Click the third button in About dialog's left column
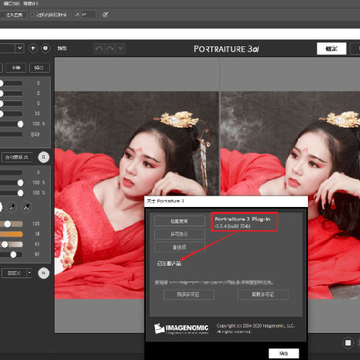This screenshot has width=360, height=360. 179,247
